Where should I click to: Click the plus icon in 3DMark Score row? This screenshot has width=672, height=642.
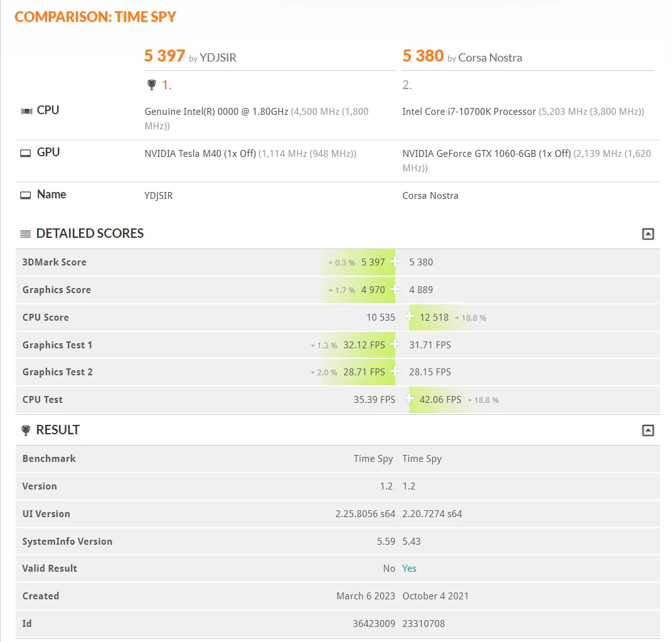pos(395,262)
